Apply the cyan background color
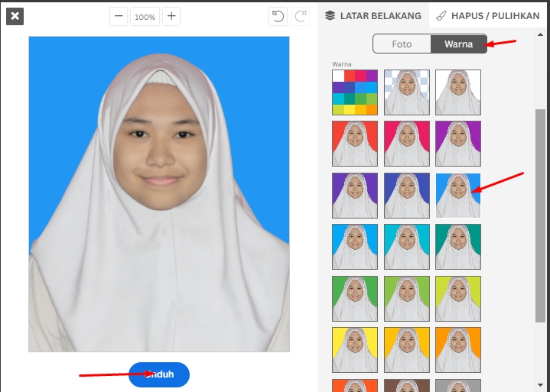 point(407,247)
